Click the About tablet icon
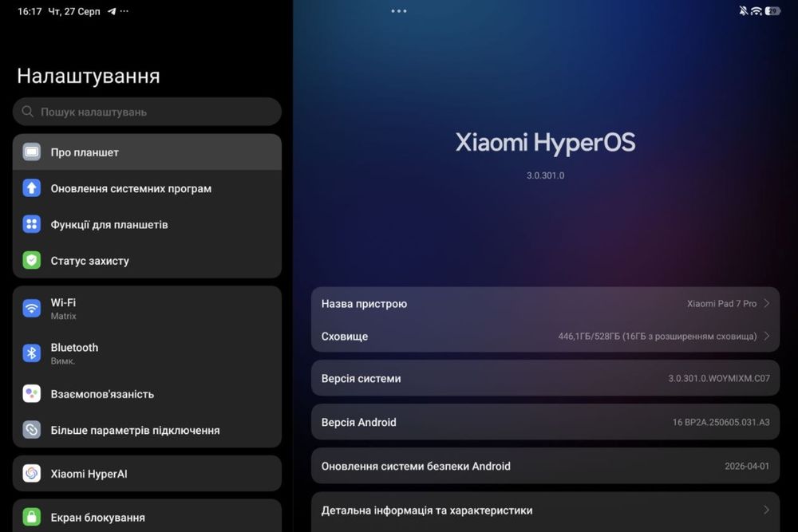Viewport: 798px width, 532px height. [32, 152]
